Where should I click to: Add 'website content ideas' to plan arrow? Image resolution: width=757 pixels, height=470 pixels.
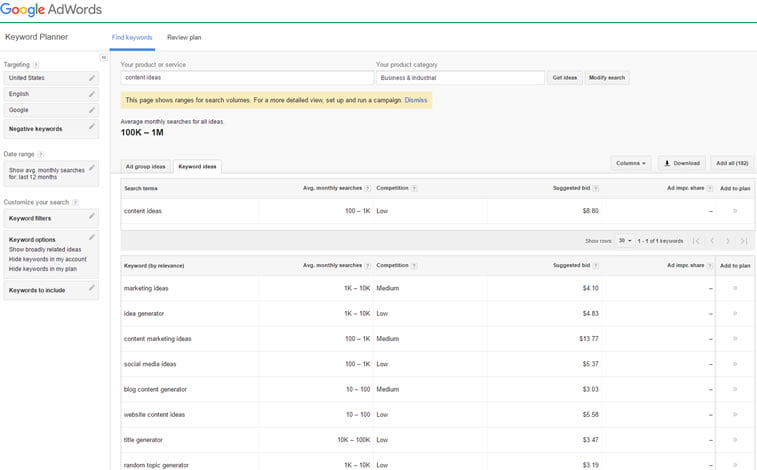(x=735, y=415)
